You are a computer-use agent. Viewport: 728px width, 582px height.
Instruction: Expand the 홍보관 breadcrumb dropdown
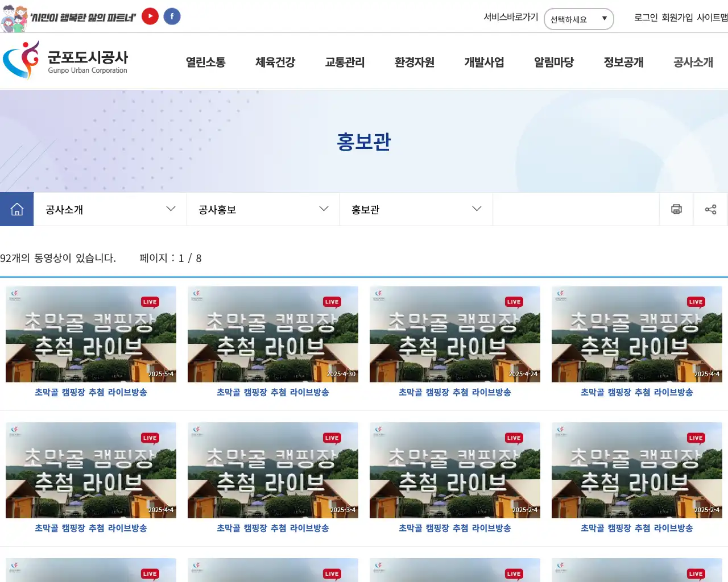pyautogui.click(x=416, y=209)
